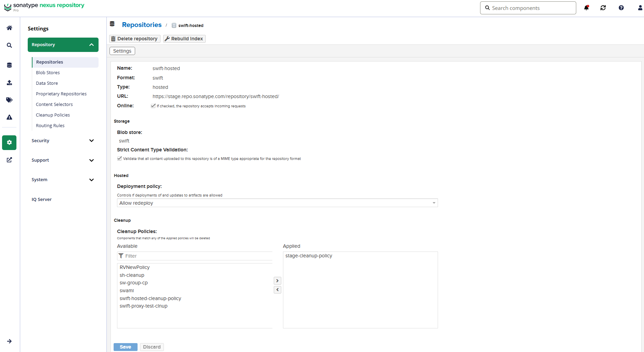Click Delete repository button
Screen dimensions: 644x352
click(x=134, y=39)
